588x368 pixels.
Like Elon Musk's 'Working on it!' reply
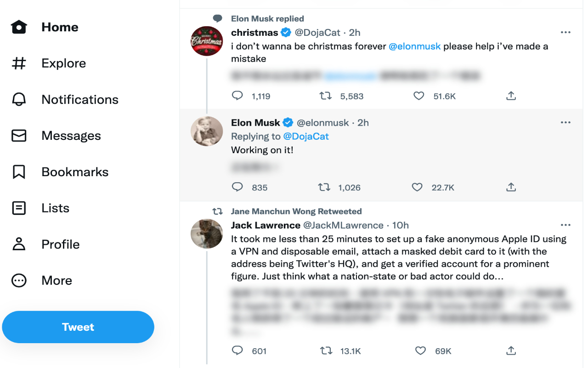coord(417,187)
